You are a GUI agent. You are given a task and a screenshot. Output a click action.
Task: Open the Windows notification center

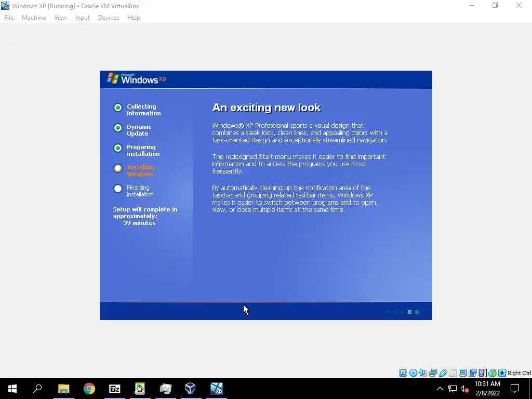tap(515, 389)
